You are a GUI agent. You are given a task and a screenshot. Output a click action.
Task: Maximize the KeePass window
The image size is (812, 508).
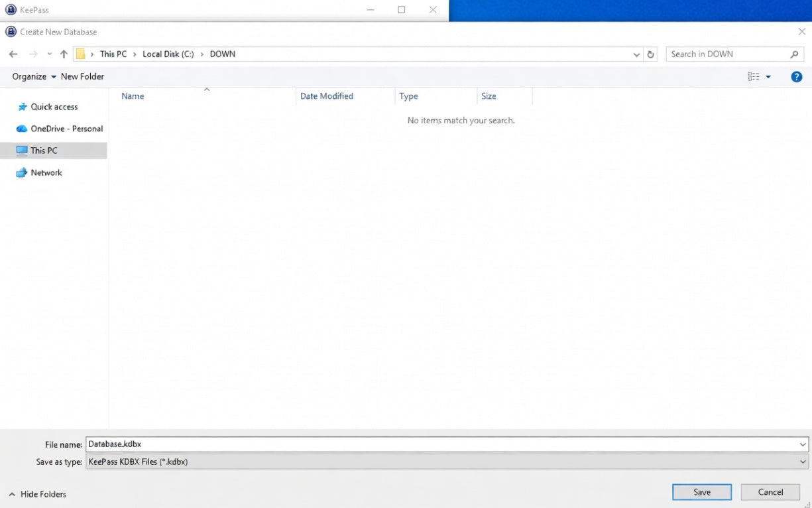402,10
